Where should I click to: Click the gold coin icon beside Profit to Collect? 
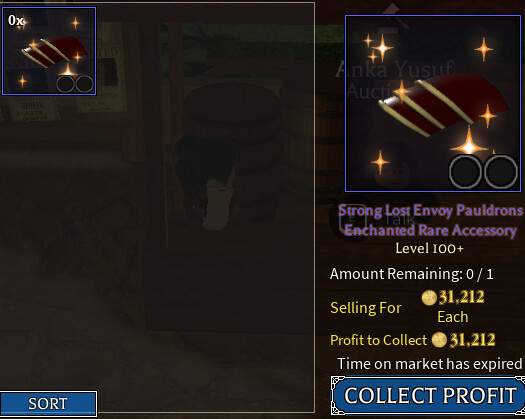click(439, 340)
